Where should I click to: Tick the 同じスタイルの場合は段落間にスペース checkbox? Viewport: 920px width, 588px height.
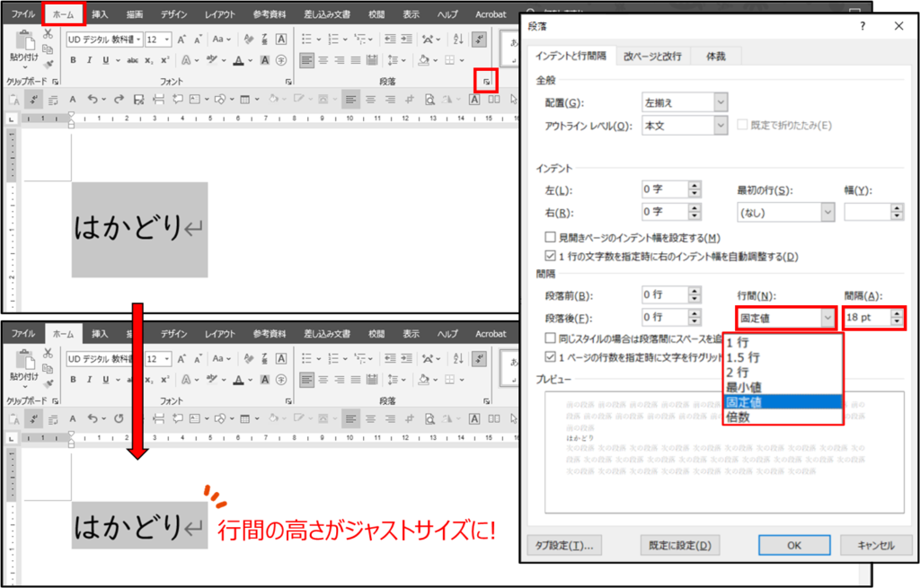pos(551,338)
